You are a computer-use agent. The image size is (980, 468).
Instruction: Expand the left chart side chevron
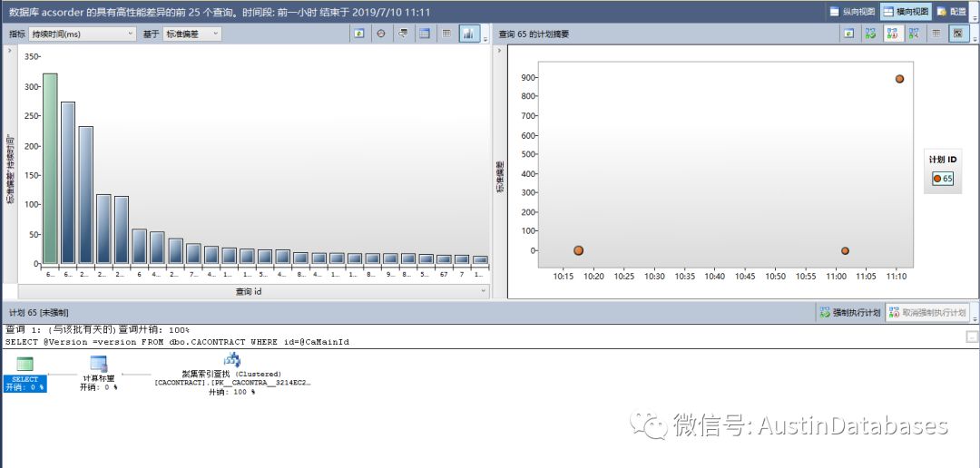[9, 50]
